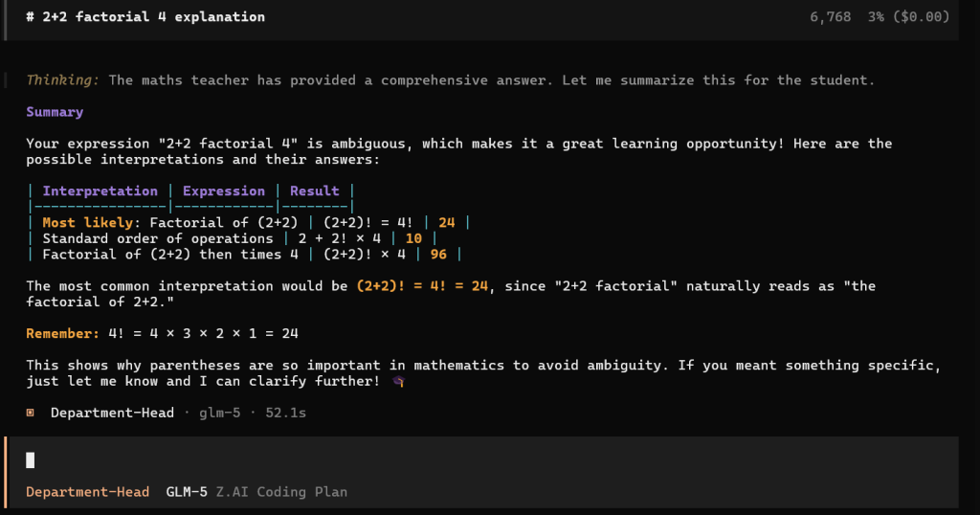Screen dimensions: 980x515
Task: Click the result value 10 in the table
Action: tap(413, 238)
